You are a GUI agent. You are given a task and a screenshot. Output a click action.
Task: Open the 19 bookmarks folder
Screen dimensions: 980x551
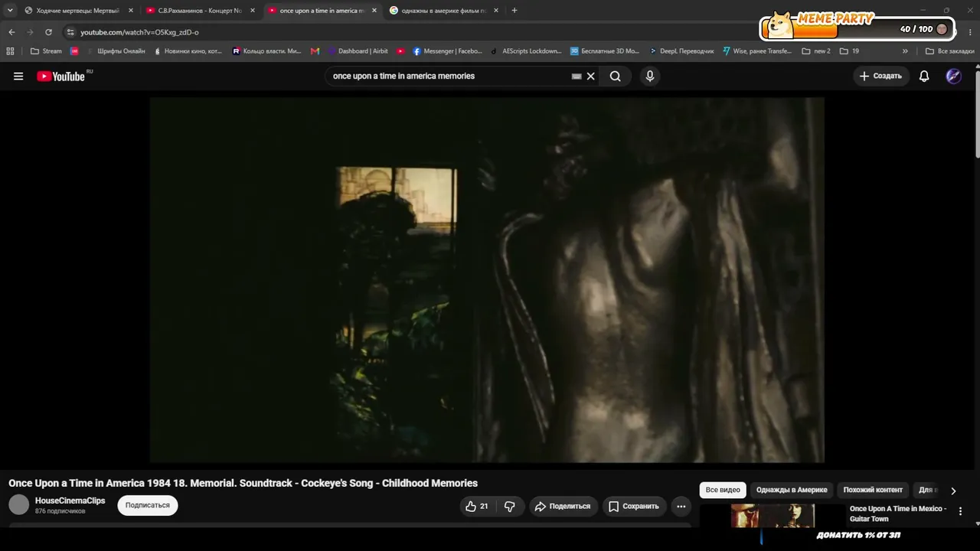point(849,51)
